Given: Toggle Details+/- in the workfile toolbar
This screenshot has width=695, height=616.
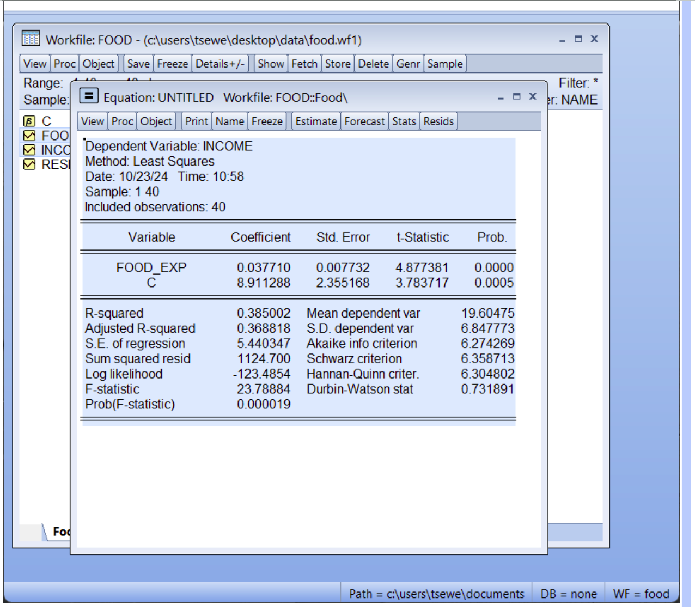Looking at the screenshot, I should point(220,64).
